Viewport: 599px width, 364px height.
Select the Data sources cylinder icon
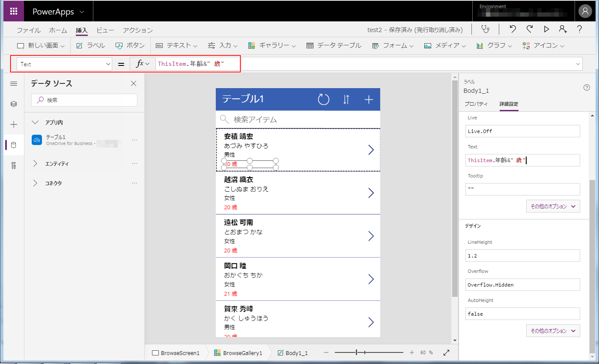pyautogui.click(x=14, y=145)
